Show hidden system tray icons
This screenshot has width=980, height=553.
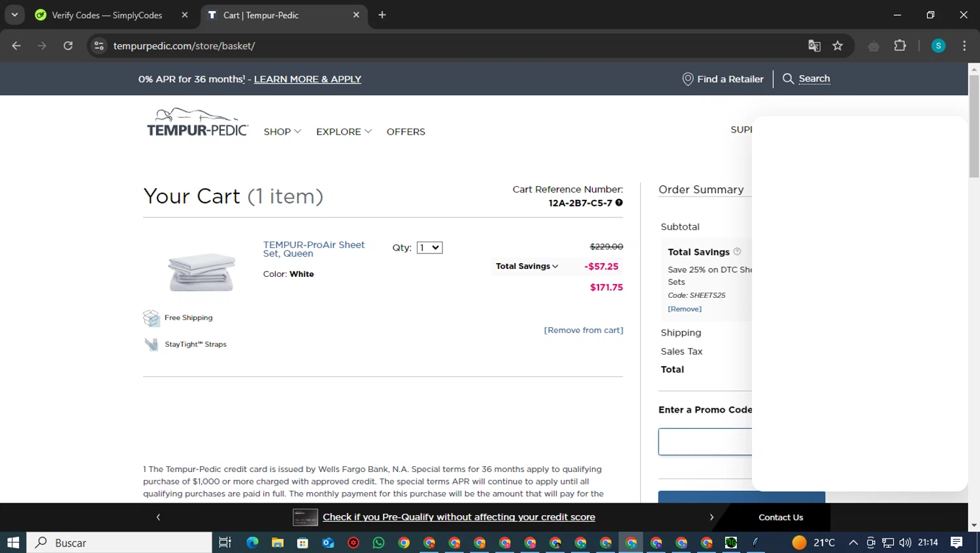853,543
